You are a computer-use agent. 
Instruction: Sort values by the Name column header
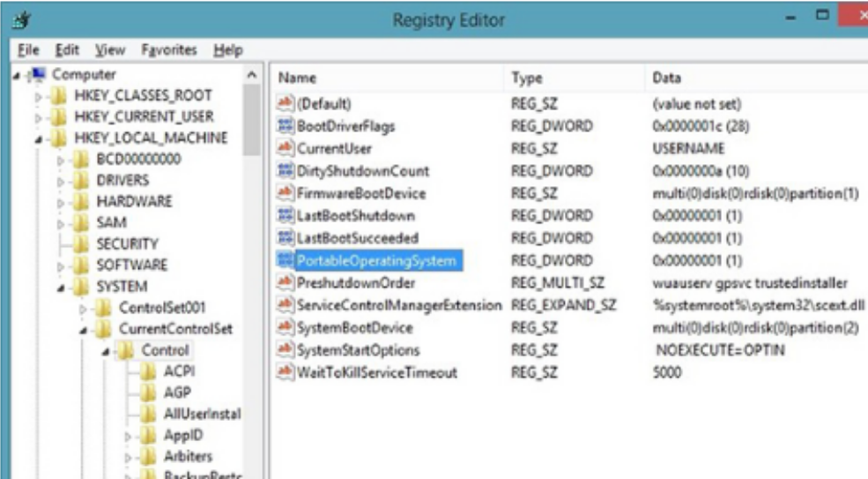(x=297, y=78)
